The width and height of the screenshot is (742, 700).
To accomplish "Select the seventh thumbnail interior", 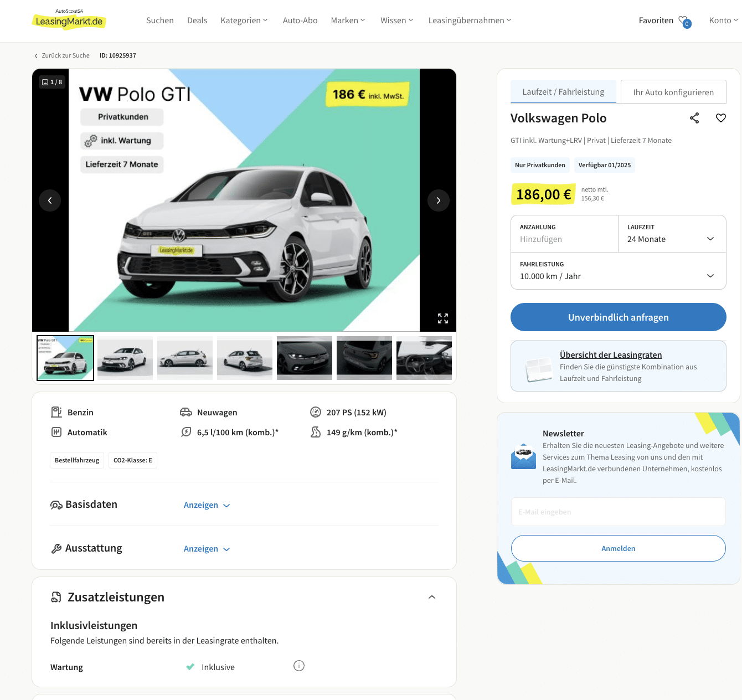I will click(424, 358).
